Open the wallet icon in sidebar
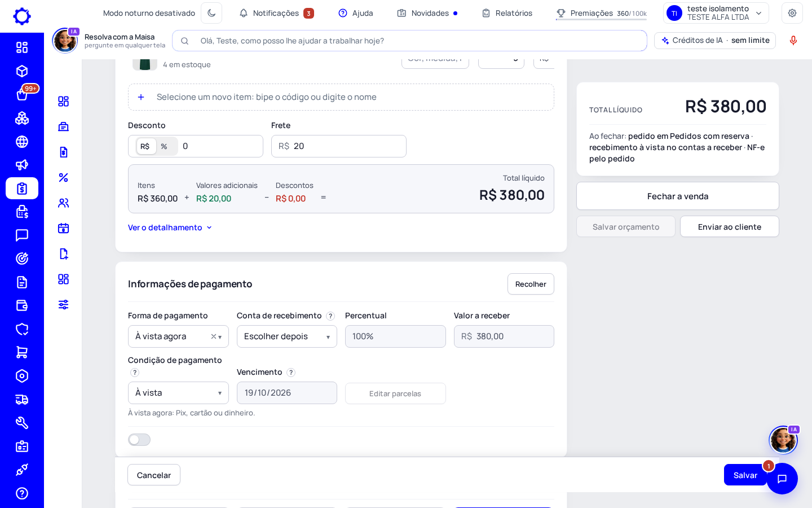The height and width of the screenshot is (508, 812). (22, 305)
